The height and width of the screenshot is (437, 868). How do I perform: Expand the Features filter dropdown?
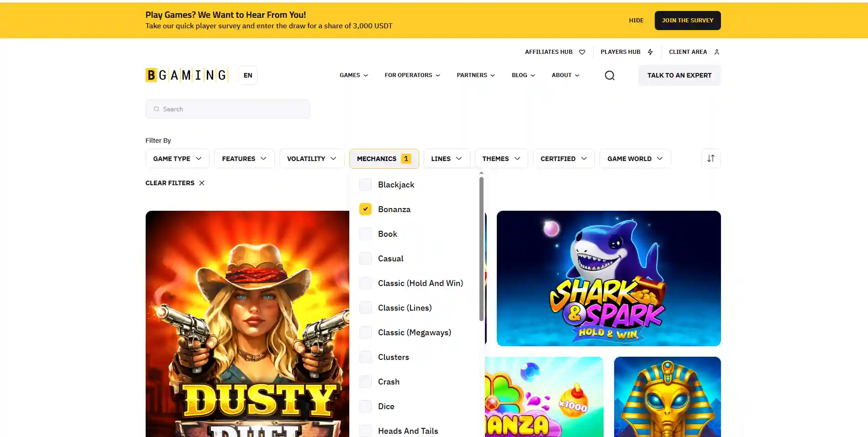click(x=244, y=158)
